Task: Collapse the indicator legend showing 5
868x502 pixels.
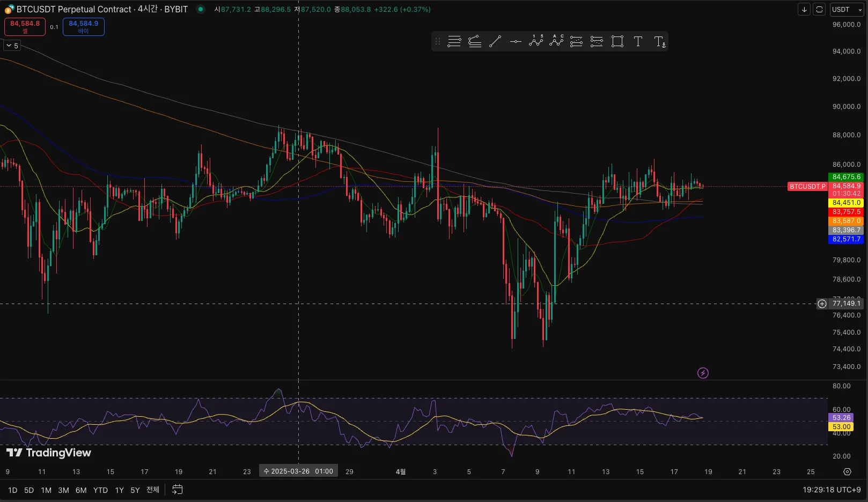Action: (x=12, y=46)
